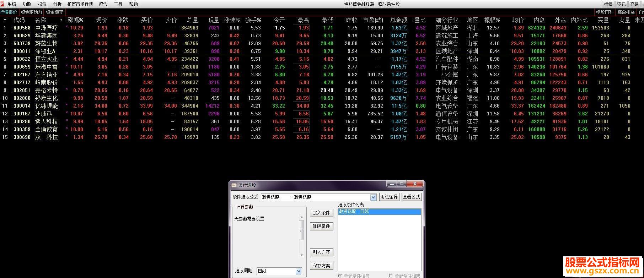Open the 系统 menu
The image size is (644, 278).
click(x=12, y=4)
